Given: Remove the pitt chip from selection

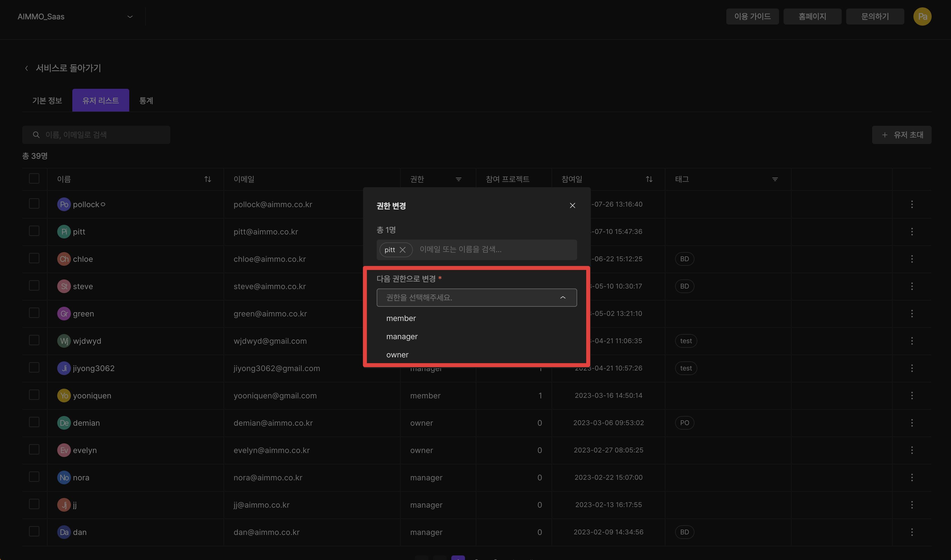Looking at the screenshot, I should 402,250.
